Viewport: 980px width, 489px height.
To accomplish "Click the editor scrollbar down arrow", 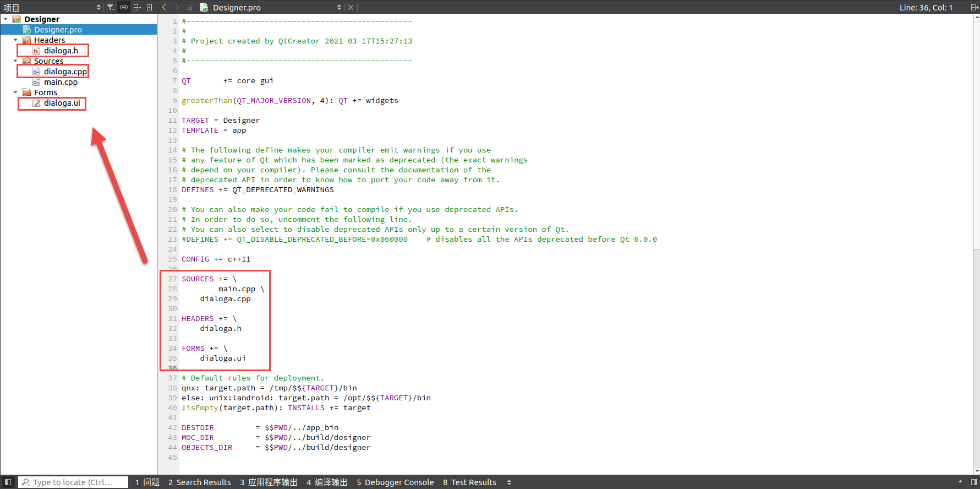I will (977, 471).
